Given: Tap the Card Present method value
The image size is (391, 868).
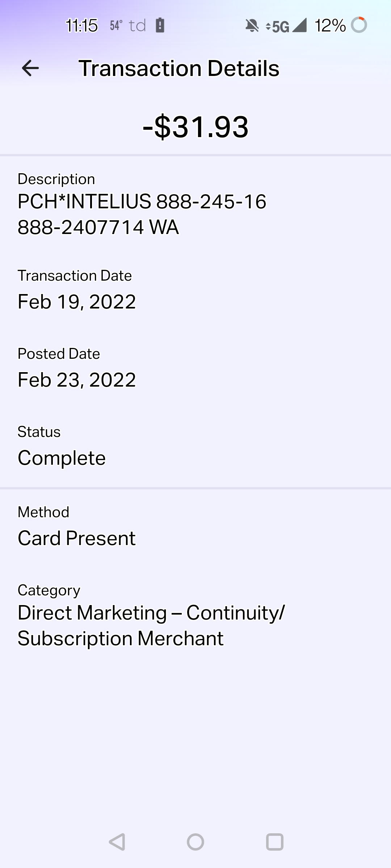Looking at the screenshot, I should click(76, 538).
